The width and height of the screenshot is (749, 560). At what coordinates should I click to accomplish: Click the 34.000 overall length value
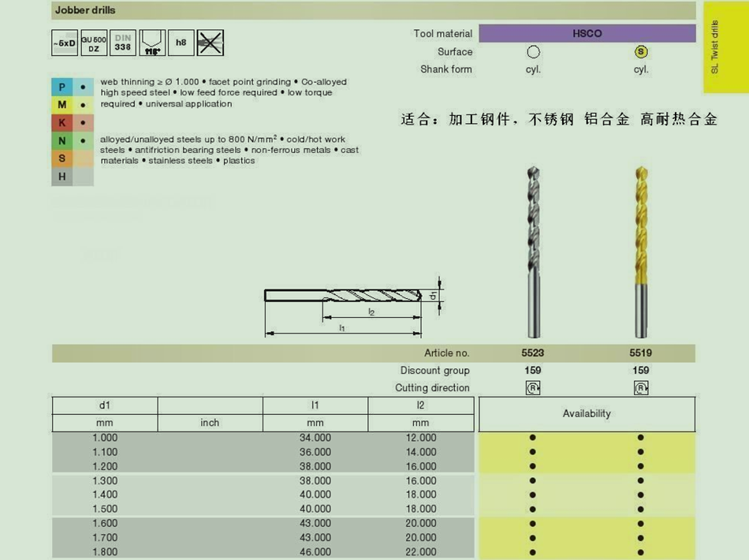point(315,438)
